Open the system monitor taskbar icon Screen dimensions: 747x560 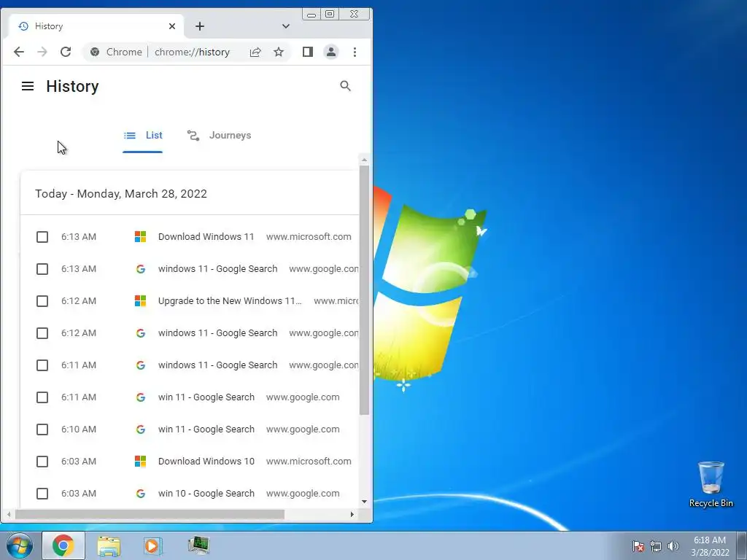[x=198, y=545]
